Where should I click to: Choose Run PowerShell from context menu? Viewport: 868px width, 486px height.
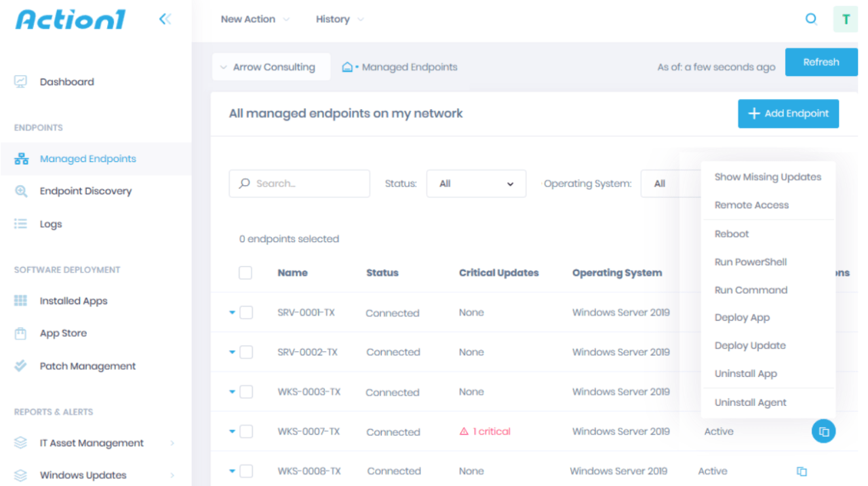click(x=751, y=262)
